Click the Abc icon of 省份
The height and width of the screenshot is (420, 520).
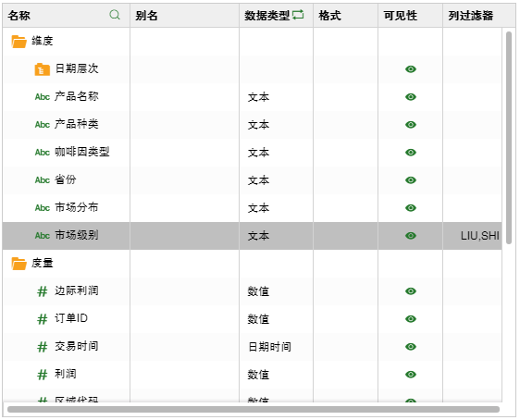point(43,180)
